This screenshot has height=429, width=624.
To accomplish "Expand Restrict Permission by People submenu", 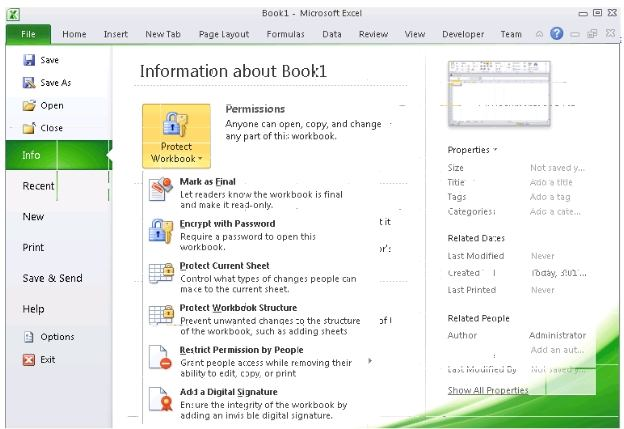I will pos(370,360).
